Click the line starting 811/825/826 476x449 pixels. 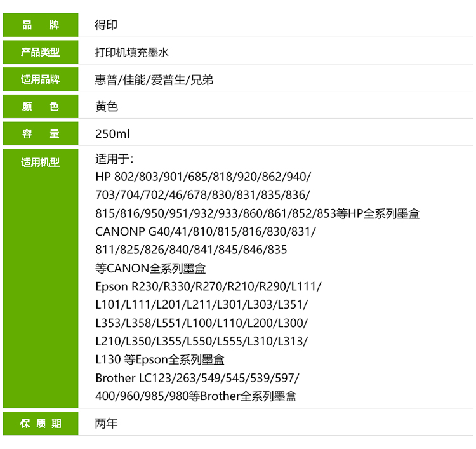[x=191, y=250]
